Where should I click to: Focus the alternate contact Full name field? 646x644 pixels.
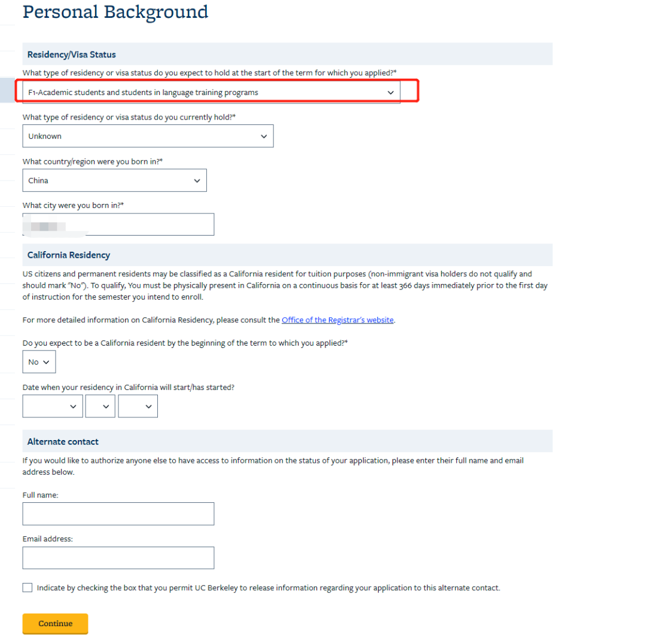118,514
